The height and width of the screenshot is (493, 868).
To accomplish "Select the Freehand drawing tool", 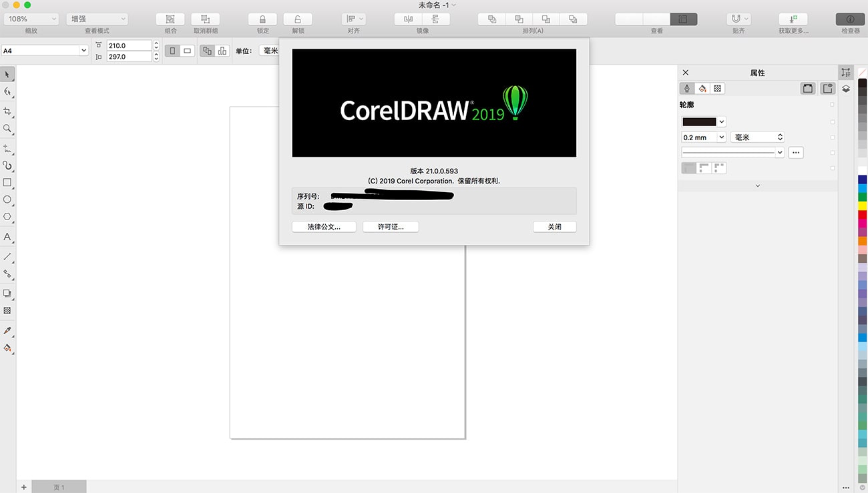I will click(x=7, y=148).
